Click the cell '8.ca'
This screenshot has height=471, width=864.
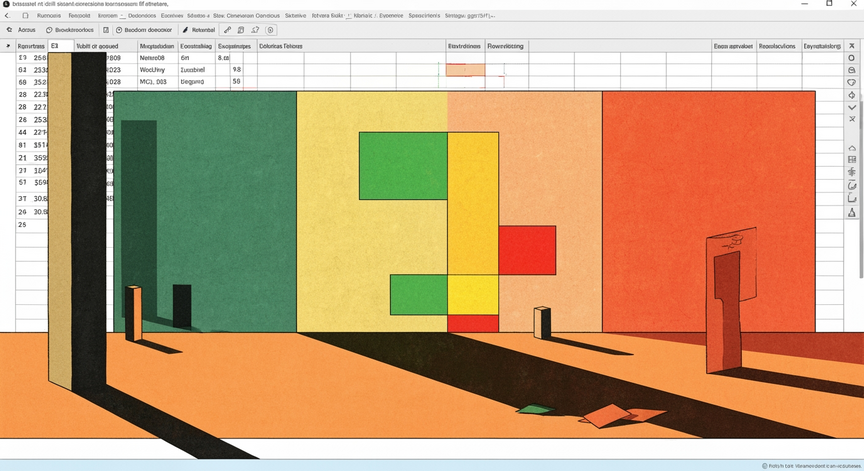coord(223,58)
